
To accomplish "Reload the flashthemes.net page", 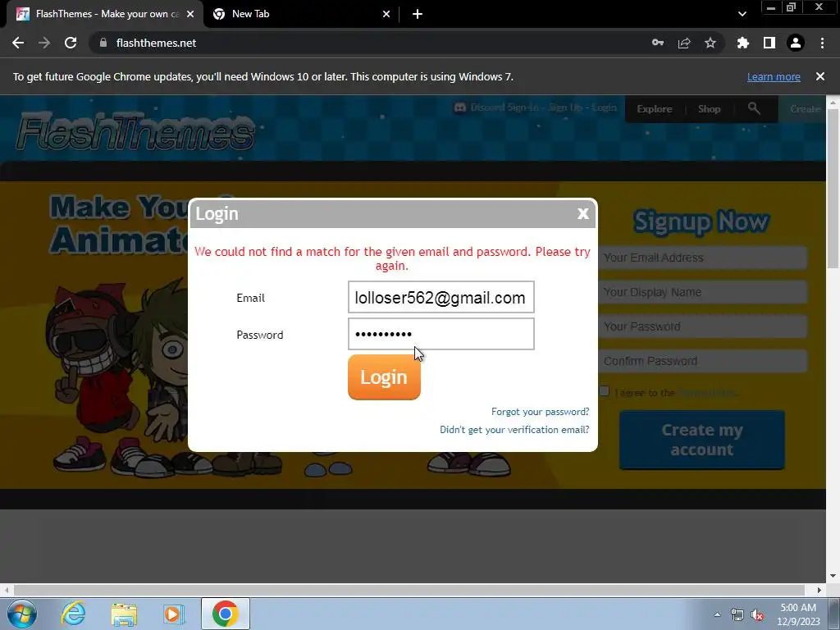I will click(71, 43).
